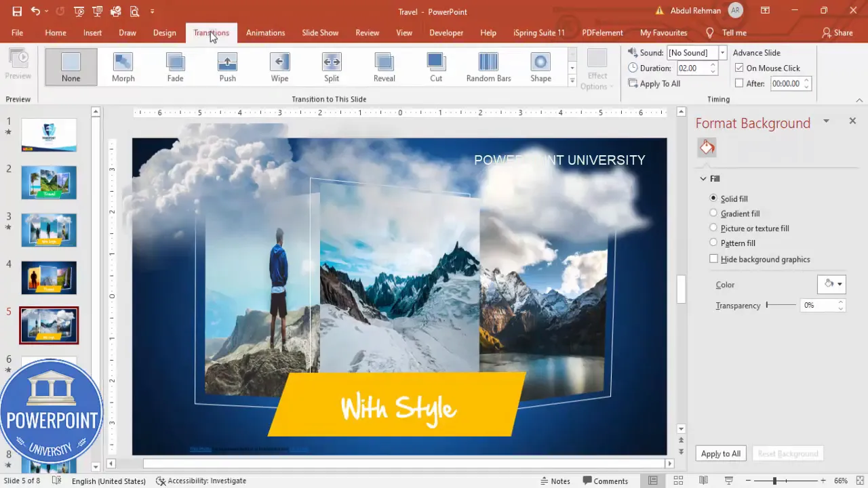Open Ribbon Display Options icon
Screen dimensions: 868x488
click(765, 11)
